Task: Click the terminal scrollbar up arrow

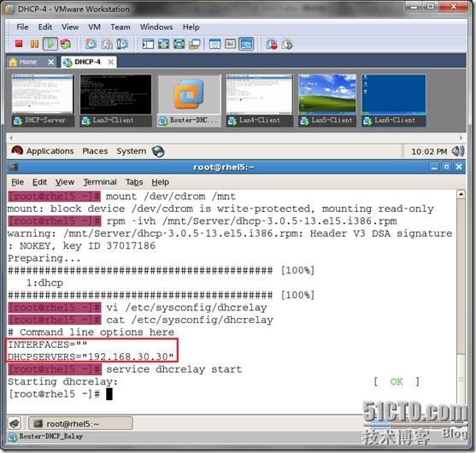Action: point(461,194)
